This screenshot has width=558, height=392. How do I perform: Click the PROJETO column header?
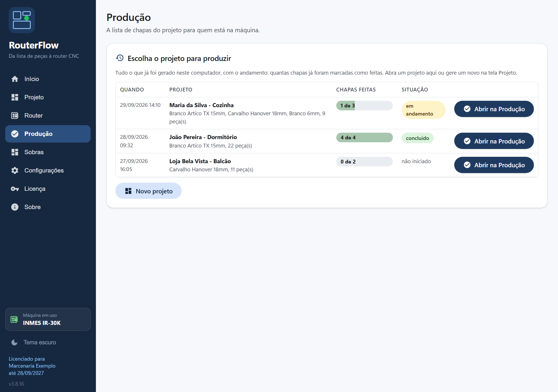point(181,89)
